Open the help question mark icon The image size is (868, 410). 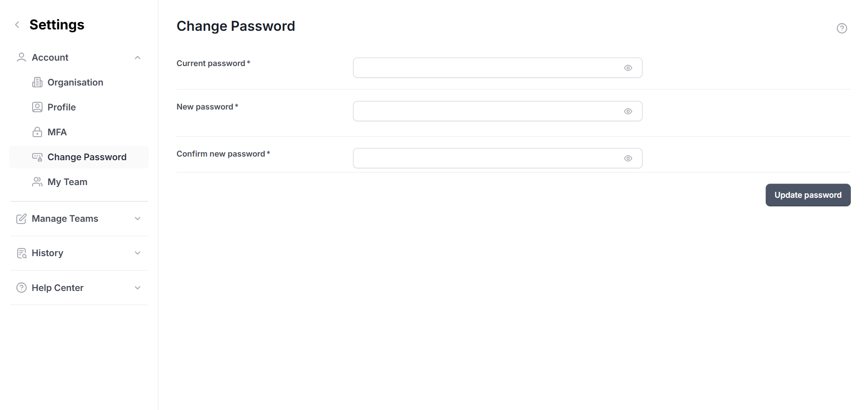pyautogui.click(x=842, y=29)
